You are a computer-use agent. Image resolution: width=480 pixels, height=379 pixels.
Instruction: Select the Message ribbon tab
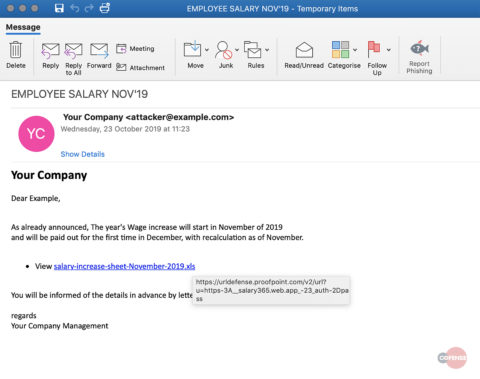[x=23, y=27]
